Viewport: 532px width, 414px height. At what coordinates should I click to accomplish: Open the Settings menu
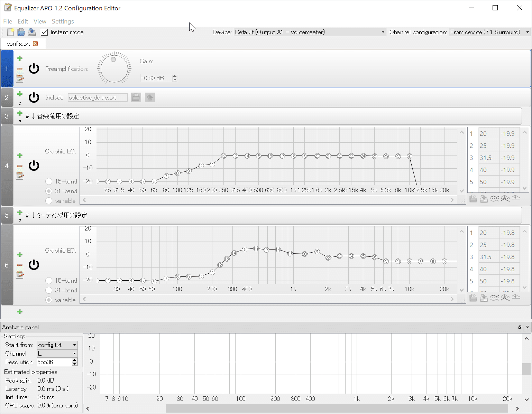[x=63, y=21]
